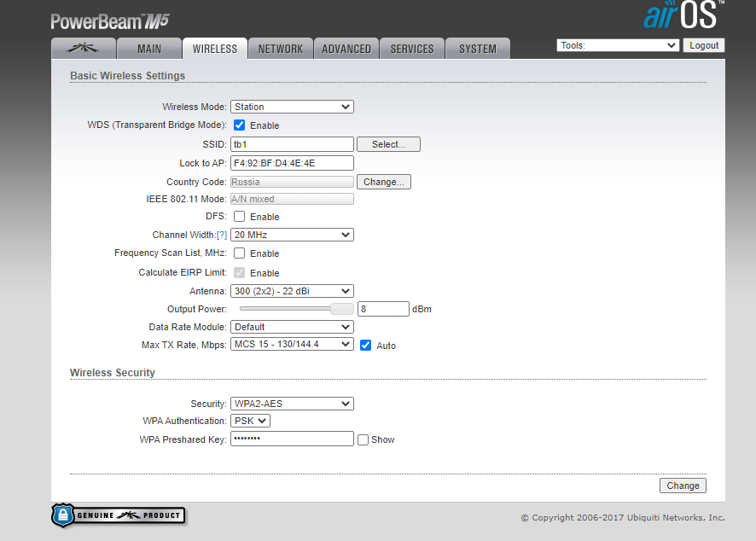Open the Wireless Mode dropdown
The height and width of the screenshot is (541, 756).
pyautogui.click(x=292, y=107)
